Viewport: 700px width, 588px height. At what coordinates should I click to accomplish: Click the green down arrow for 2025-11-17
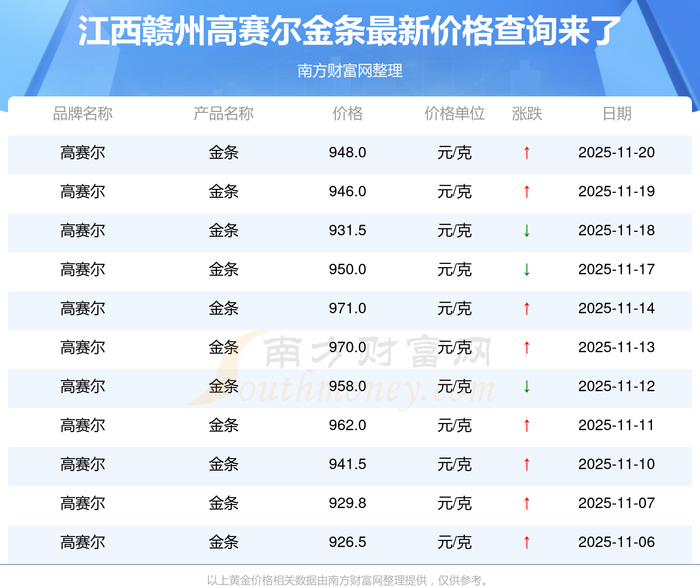pyautogui.click(x=526, y=269)
